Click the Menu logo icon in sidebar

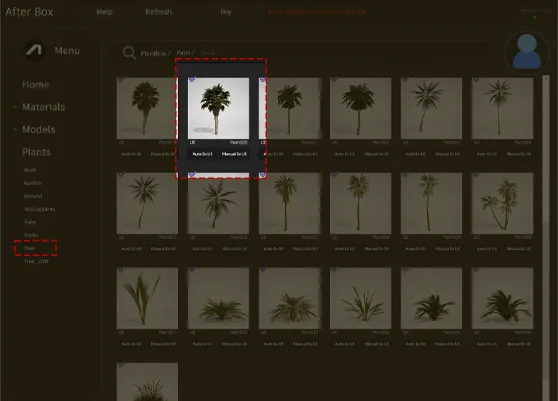[x=34, y=51]
